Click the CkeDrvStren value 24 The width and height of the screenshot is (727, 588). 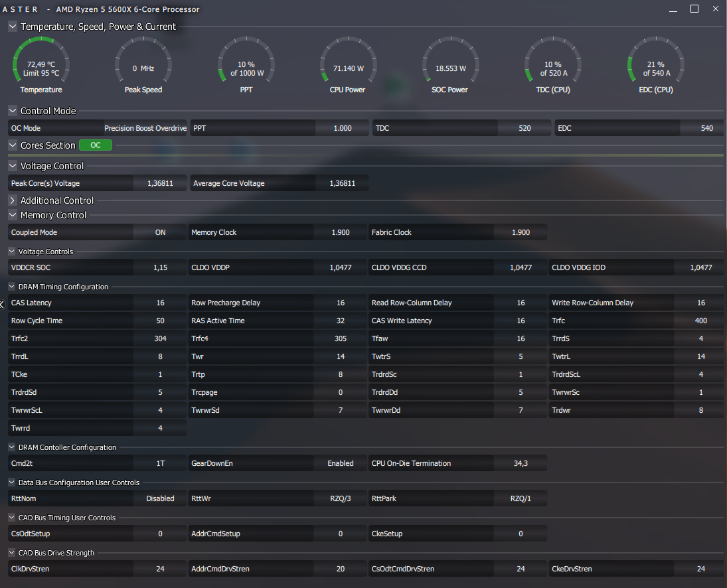[x=700, y=569]
